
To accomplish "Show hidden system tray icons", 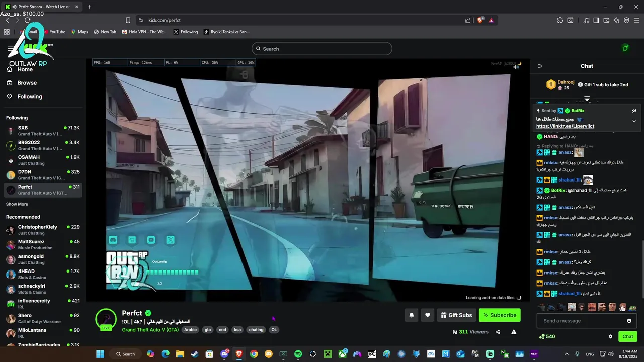I will (x=566, y=354).
